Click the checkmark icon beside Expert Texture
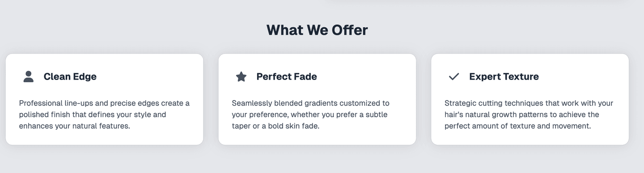The height and width of the screenshot is (173, 644). pos(454,76)
